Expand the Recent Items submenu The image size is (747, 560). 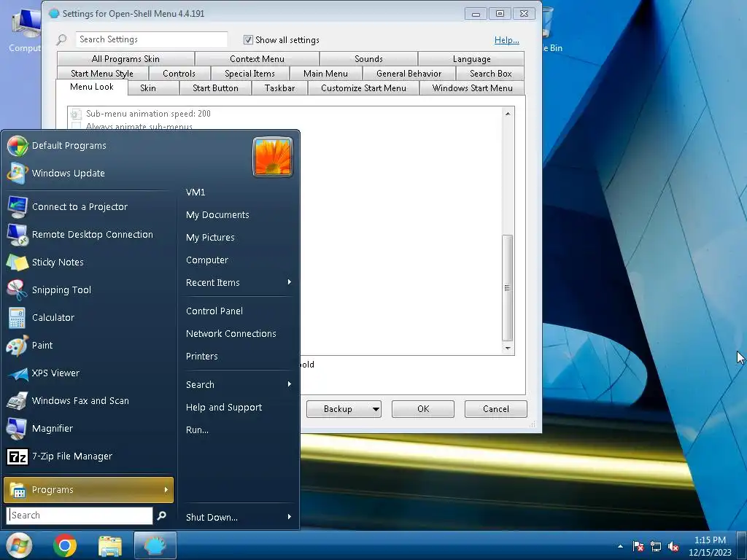pos(239,283)
